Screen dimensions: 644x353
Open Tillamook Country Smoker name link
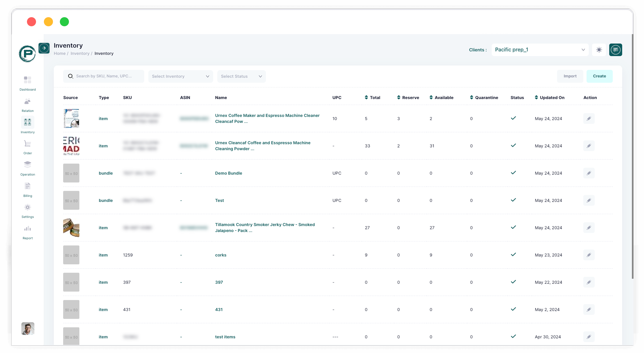pos(265,227)
